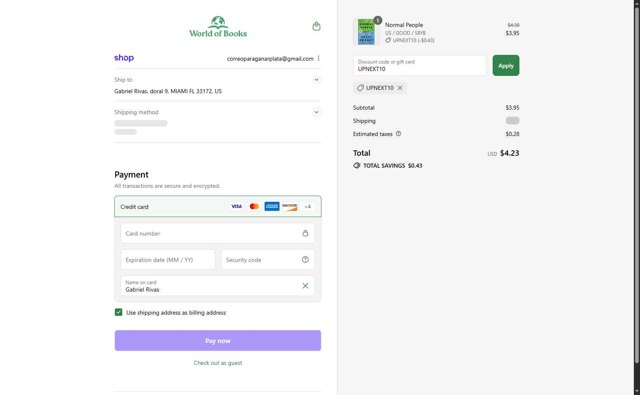Image resolution: width=640 pixels, height=395 pixels.
Task: Click the $4.23 total amount
Action: [510, 153]
